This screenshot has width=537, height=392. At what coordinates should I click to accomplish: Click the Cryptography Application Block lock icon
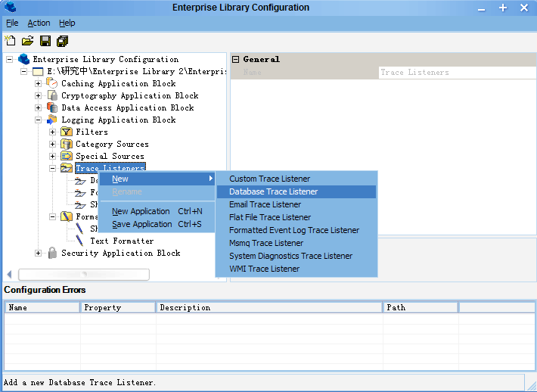52,95
